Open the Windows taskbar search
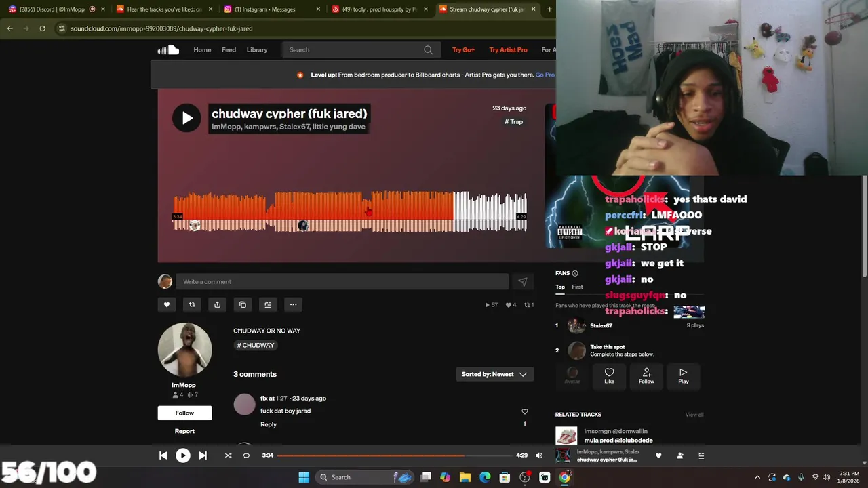The width and height of the screenshot is (868, 488). (365, 477)
